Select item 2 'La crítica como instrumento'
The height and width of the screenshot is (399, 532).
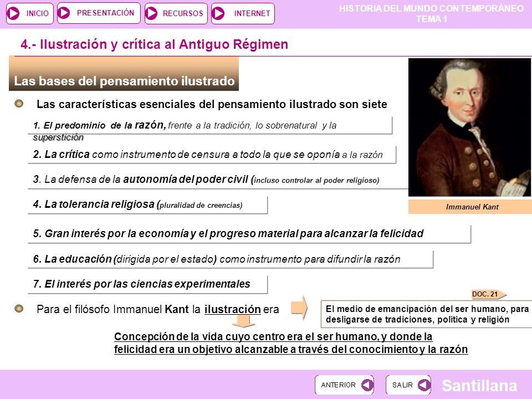pos(212,155)
